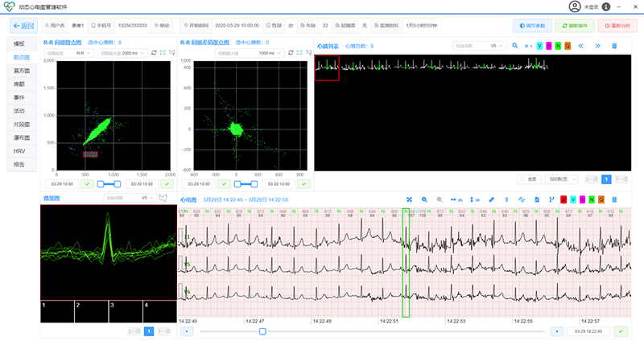The image size is (644, 349).
Task: Click the 返回 back button
Action: 23,27
